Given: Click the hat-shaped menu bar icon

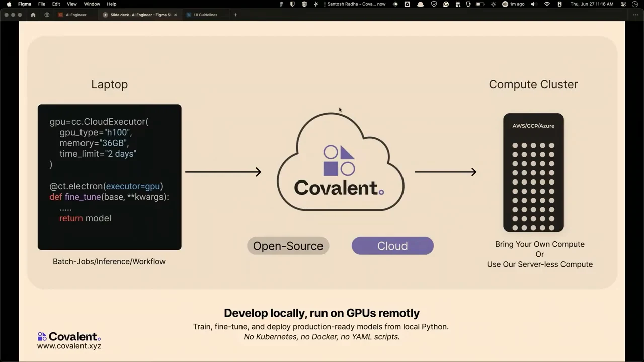Looking at the screenshot, I should (421, 4).
